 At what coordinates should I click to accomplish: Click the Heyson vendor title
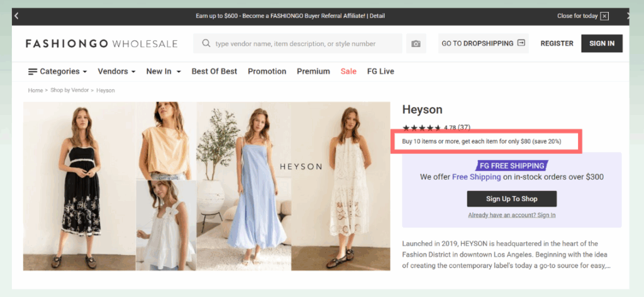point(422,110)
